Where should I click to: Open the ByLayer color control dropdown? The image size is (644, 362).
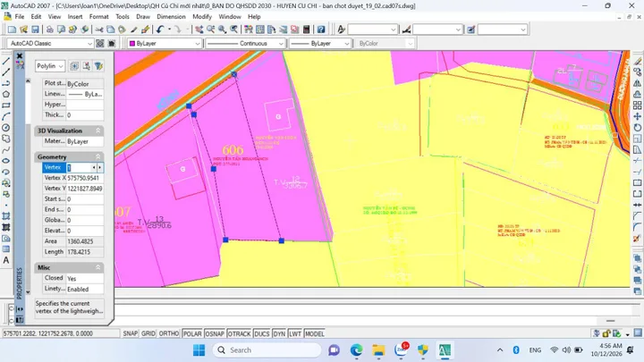pyautogui.click(x=165, y=43)
